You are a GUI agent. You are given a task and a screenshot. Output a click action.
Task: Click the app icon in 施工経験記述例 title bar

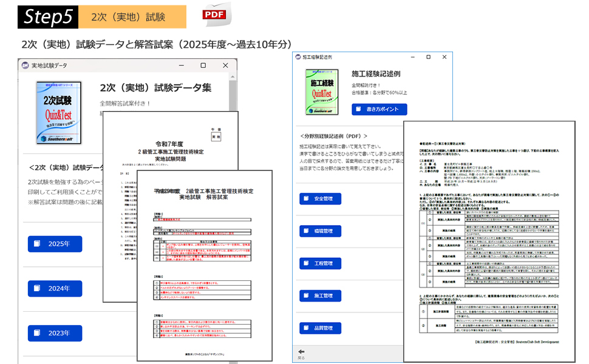298,57
